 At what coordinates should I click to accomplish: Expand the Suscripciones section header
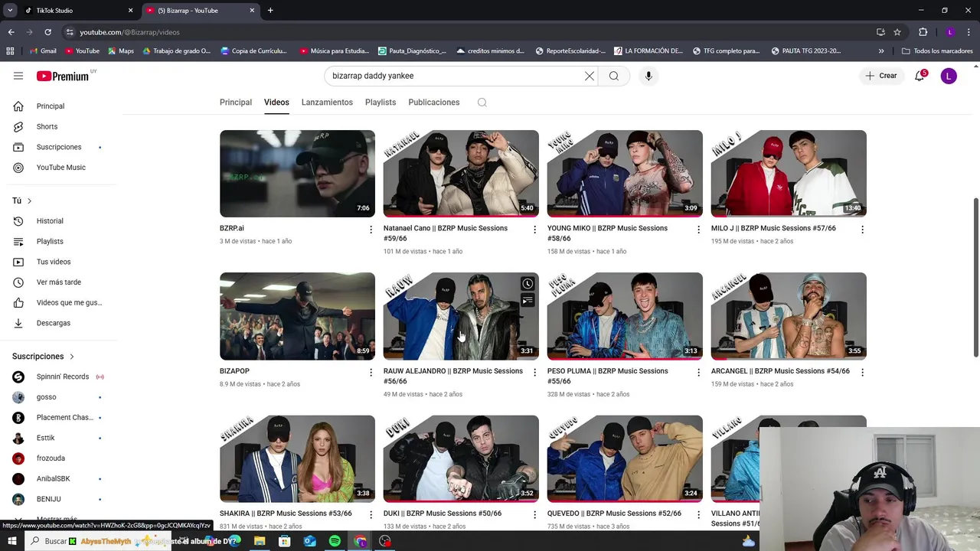pos(43,357)
